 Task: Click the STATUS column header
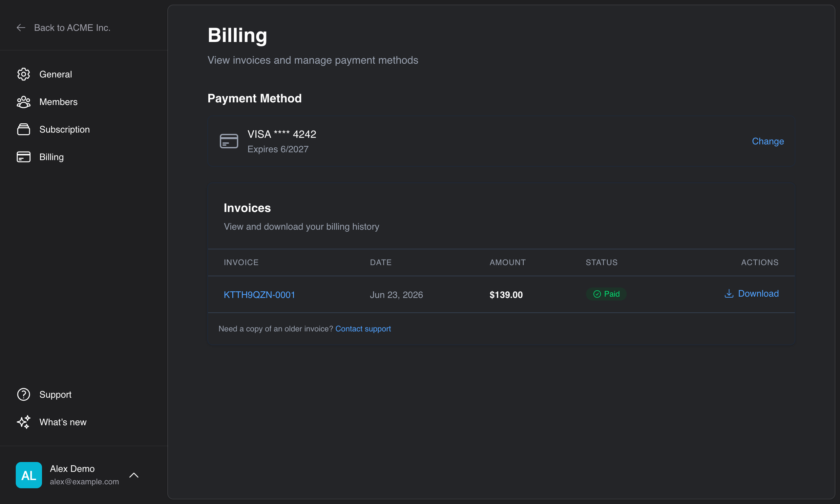(601, 262)
